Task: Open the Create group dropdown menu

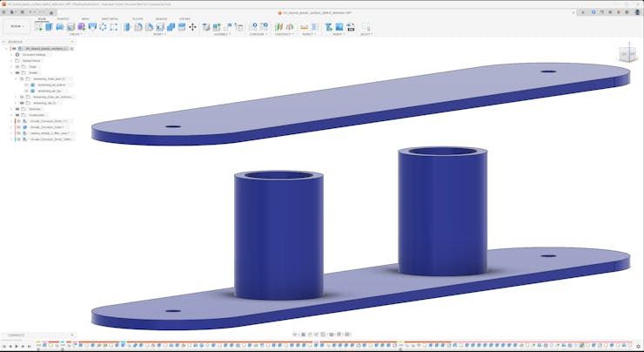Action: 76,35
